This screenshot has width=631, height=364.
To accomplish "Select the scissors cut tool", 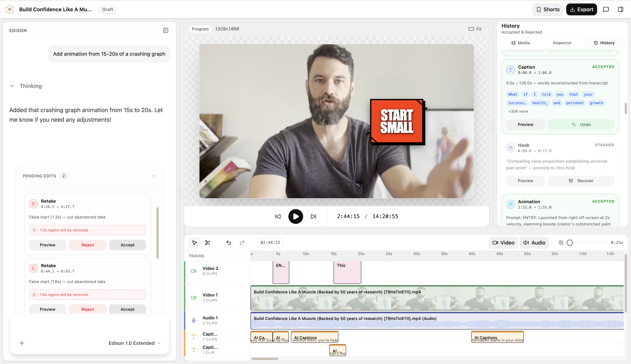I will click(x=208, y=242).
